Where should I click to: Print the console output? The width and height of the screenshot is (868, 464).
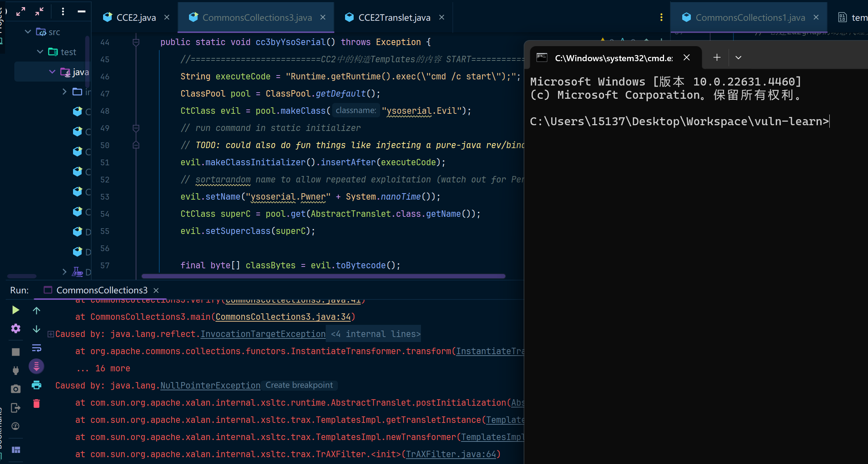[37, 385]
